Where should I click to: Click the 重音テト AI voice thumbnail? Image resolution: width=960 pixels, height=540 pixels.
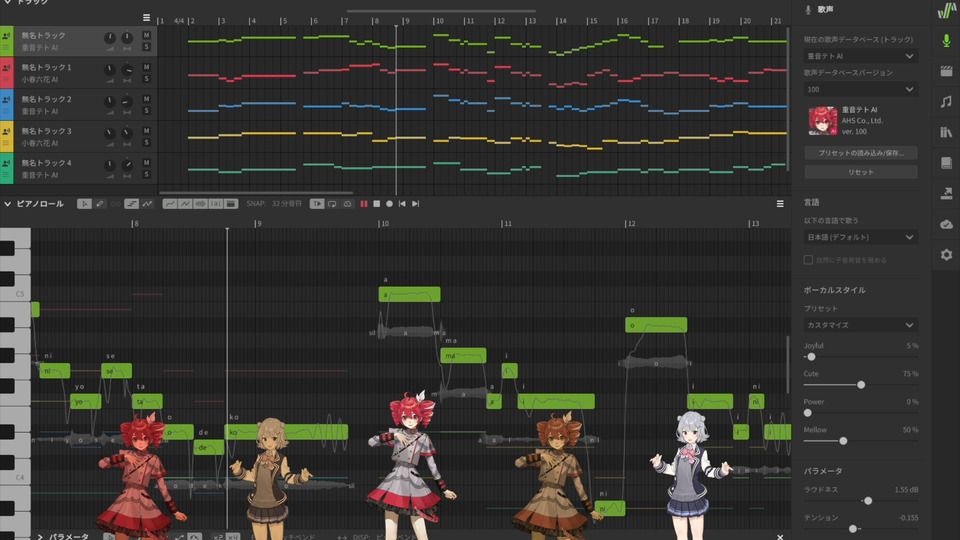pyautogui.click(x=822, y=121)
